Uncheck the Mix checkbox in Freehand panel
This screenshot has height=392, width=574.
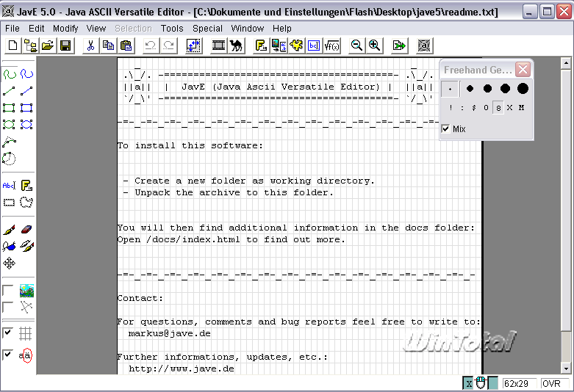click(445, 128)
